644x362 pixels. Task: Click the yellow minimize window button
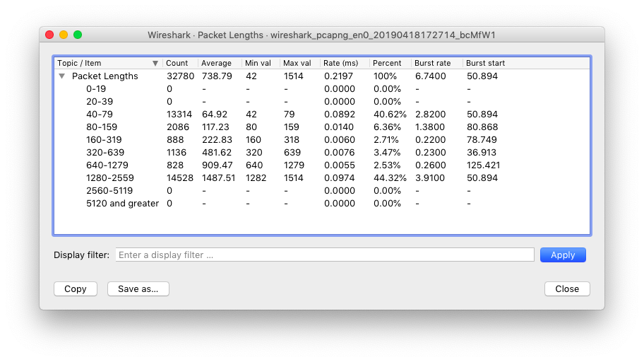pos(64,35)
